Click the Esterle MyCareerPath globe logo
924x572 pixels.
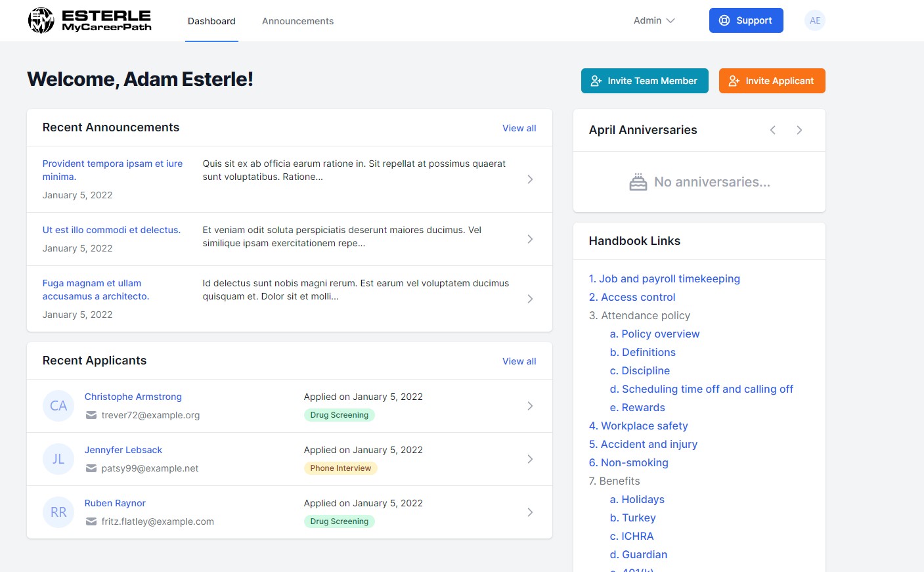pyautogui.click(x=41, y=20)
